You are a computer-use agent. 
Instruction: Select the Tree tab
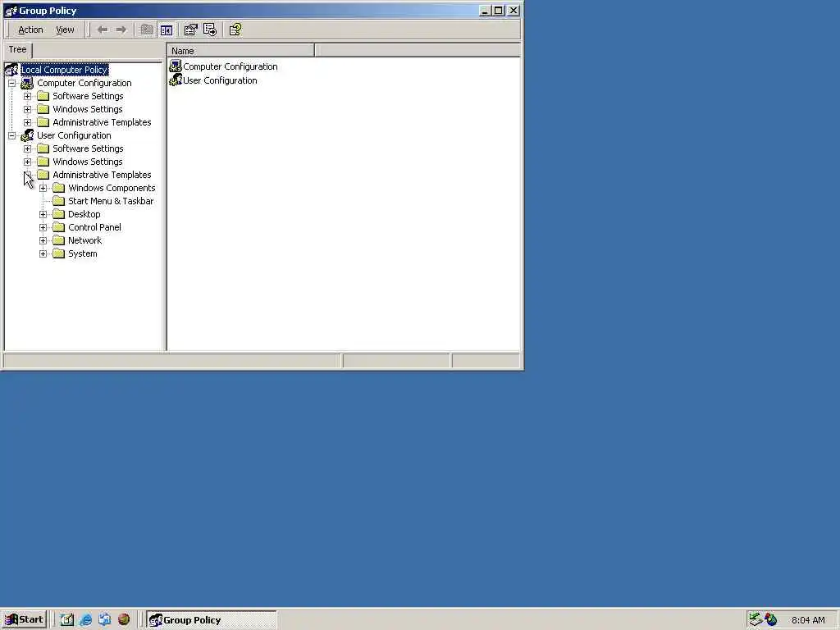(x=18, y=49)
